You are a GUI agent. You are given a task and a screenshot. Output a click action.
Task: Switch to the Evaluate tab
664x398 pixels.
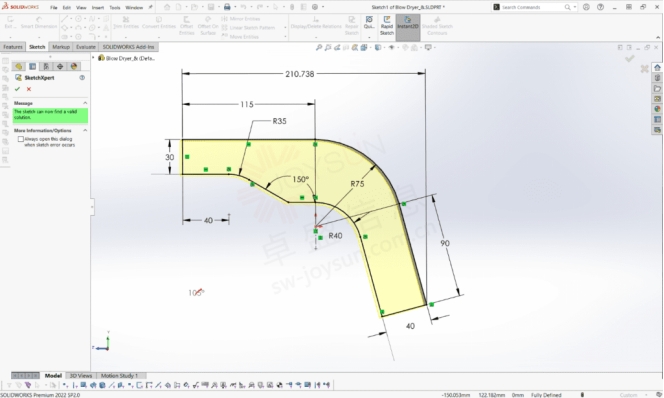point(86,47)
